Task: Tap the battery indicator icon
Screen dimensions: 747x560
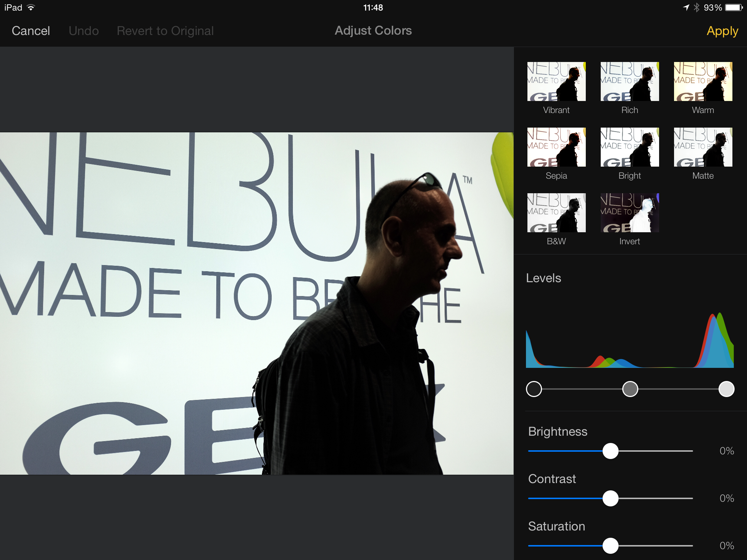Action: 734,8
